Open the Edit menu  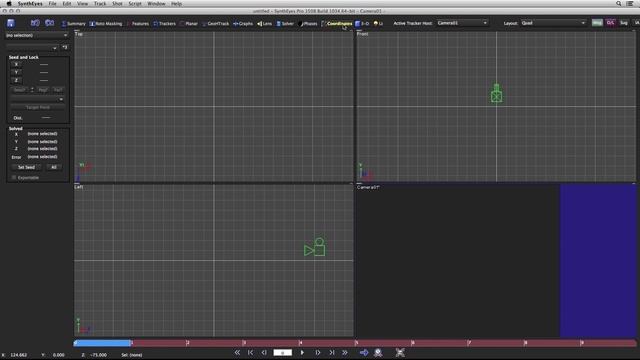coord(67,4)
